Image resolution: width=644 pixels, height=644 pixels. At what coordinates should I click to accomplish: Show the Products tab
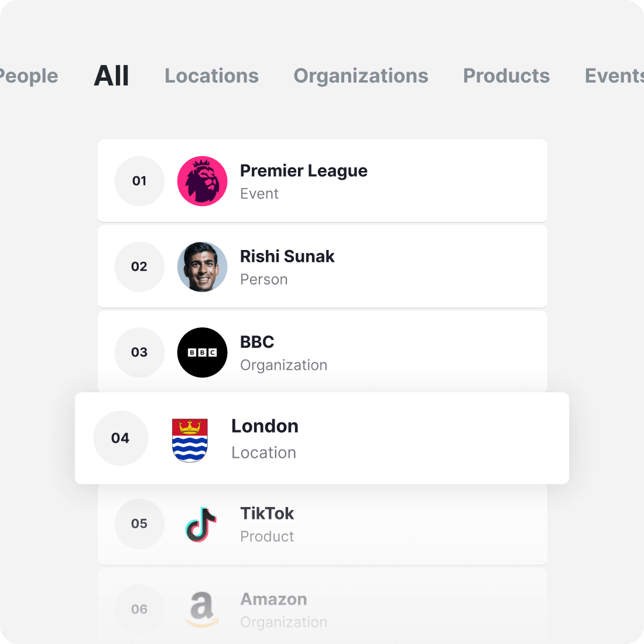pos(506,76)
